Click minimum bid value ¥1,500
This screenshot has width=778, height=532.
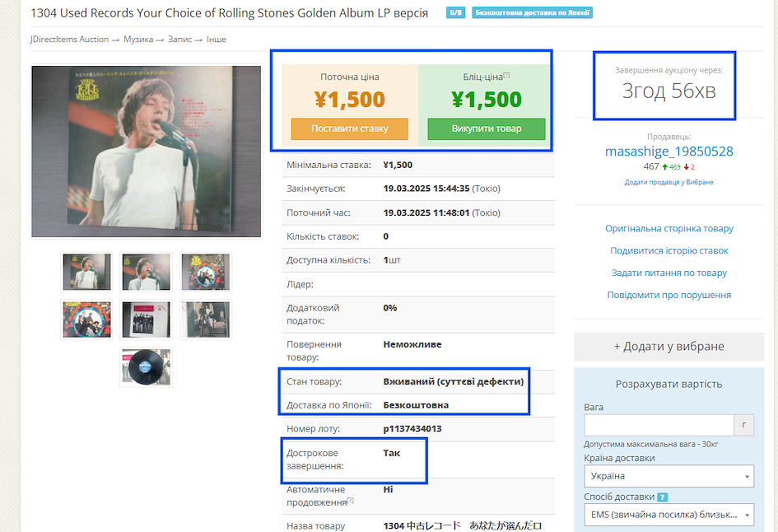398,165
